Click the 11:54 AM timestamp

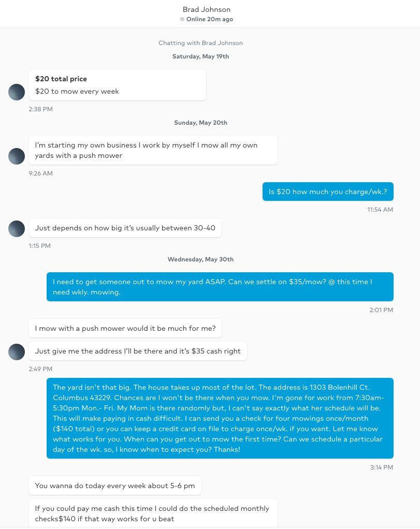[x=380, y=210]
